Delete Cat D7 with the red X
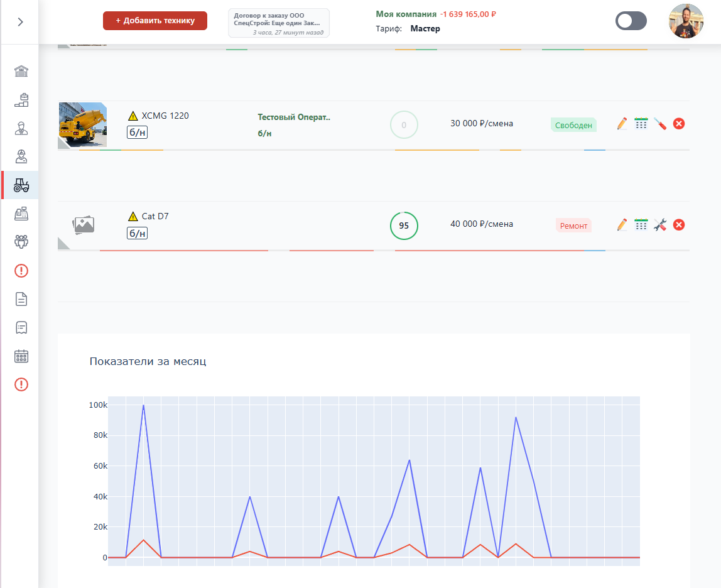 click(x=679, y=224)
